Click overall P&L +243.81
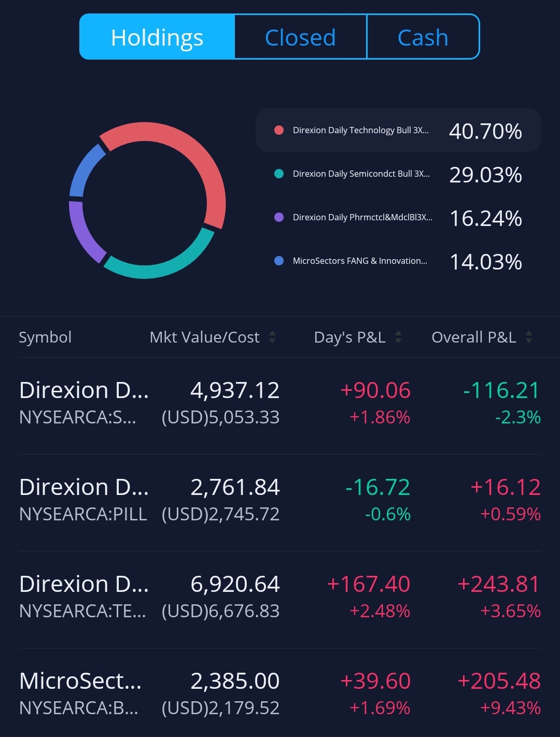The height and width of the screenshot is (737, 560). click(x=499, y=584)
